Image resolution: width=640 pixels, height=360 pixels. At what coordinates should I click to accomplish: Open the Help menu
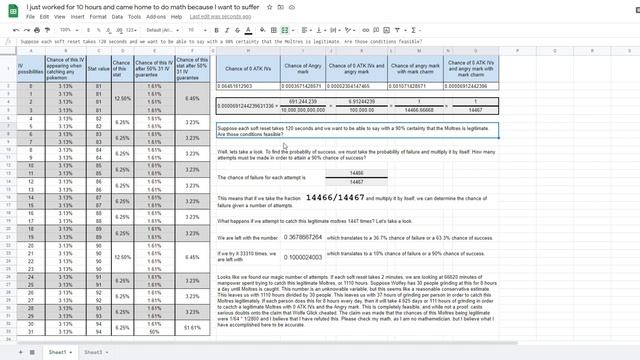(176, 17)
